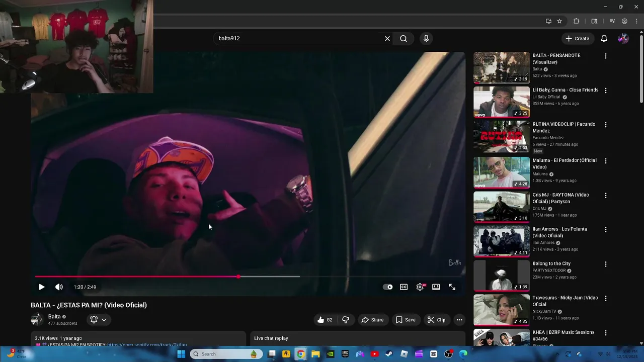Toggle closed captions CC button
This screenshot has height=362, width=644.
(404, 287)
